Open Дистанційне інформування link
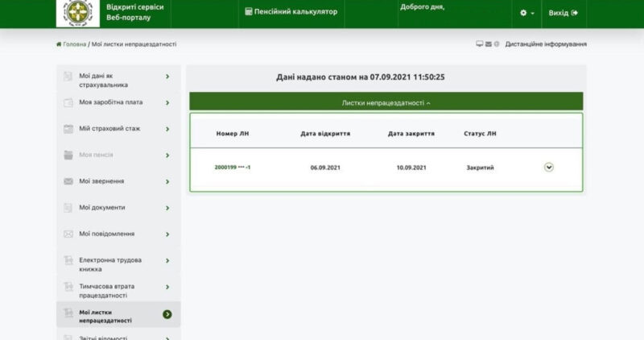The image size is (644, 340). [545, 44]
